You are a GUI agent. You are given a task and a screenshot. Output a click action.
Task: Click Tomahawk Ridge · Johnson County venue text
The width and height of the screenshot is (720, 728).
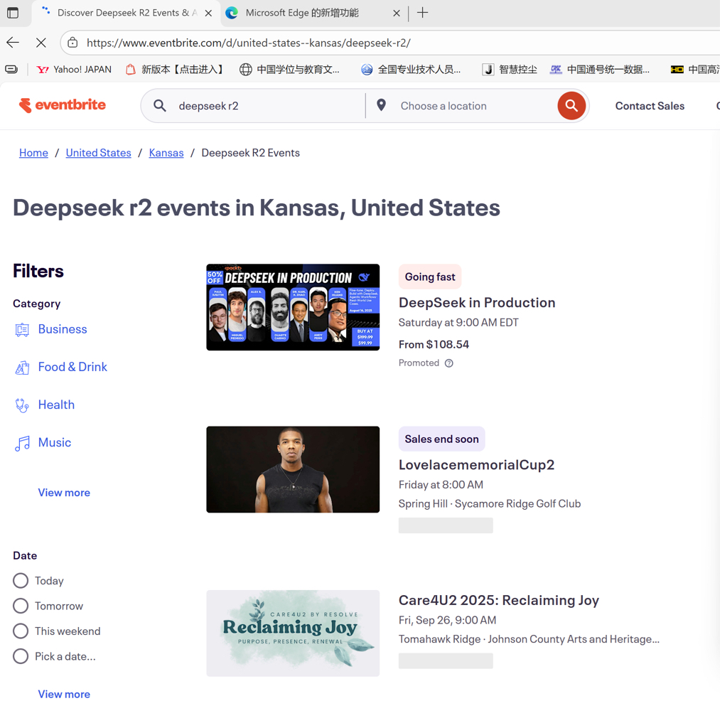coord(529,639)
